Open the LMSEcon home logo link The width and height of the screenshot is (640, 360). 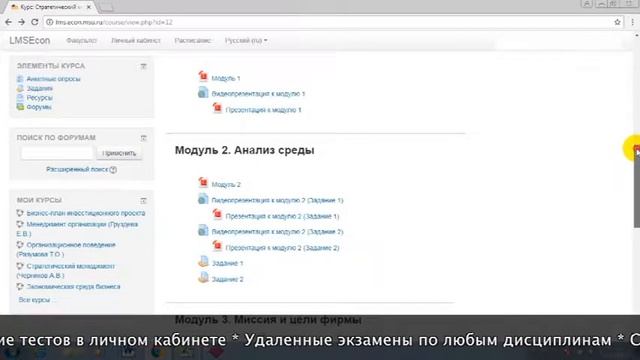click(x=29, y=40)
